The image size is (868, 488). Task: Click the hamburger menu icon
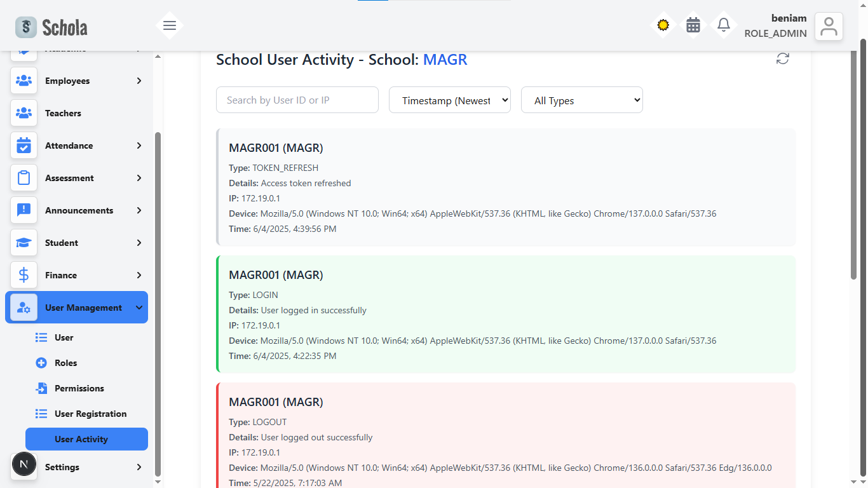point(169,25)
